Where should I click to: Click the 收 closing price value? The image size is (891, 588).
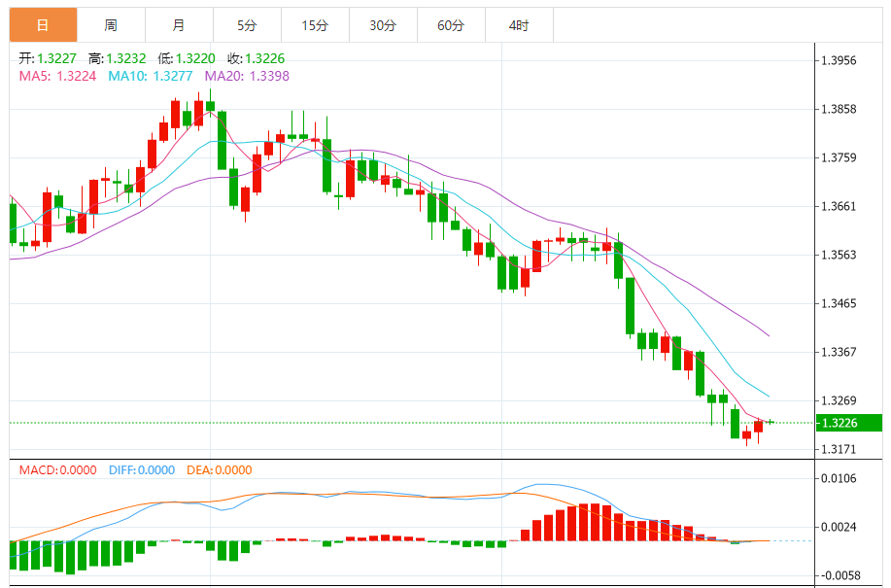(264, 59)
